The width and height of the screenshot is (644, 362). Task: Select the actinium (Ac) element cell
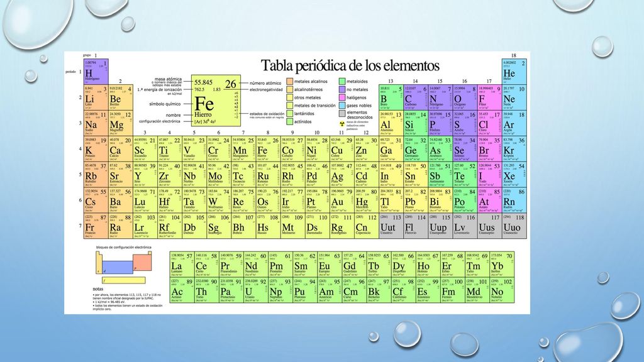pyautogui.click(x=182, y=290)
